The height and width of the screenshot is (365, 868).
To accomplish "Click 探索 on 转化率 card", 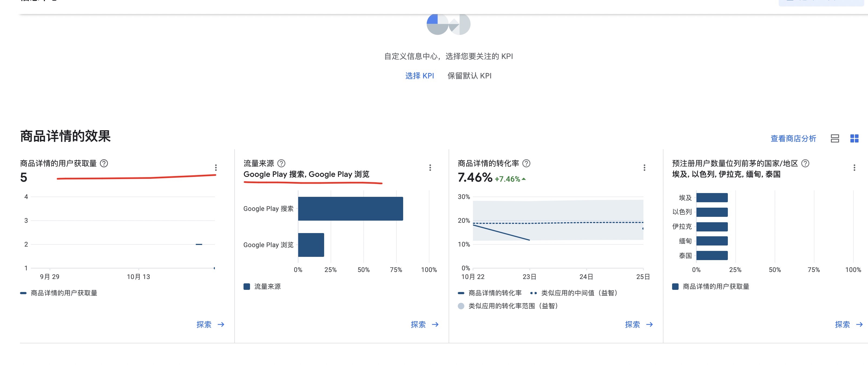I will [632, 325].
